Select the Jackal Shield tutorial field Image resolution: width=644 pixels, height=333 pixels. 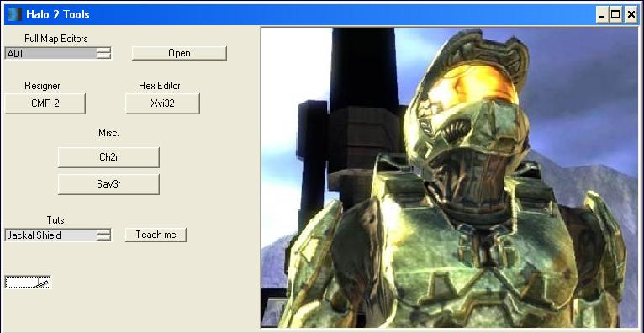click(x=51, y=235)
